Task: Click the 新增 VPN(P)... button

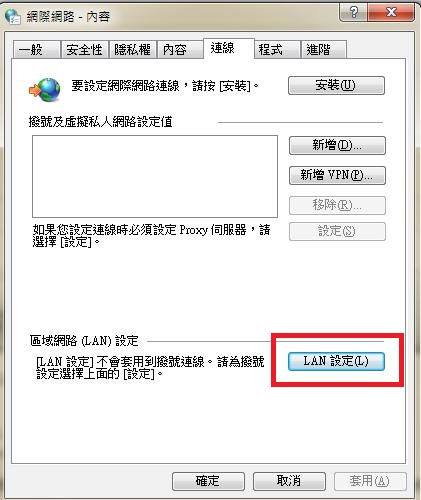Action: click(337, 175)
